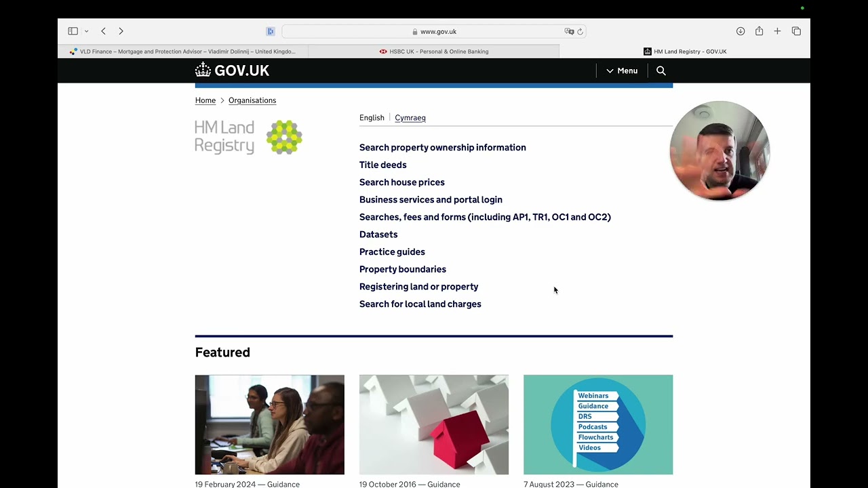Image resolution: width=868 pixels, height=488 pixels.
Task: Click the '7 August 2023 — Guidance' caption
Action: coord(571,484)
